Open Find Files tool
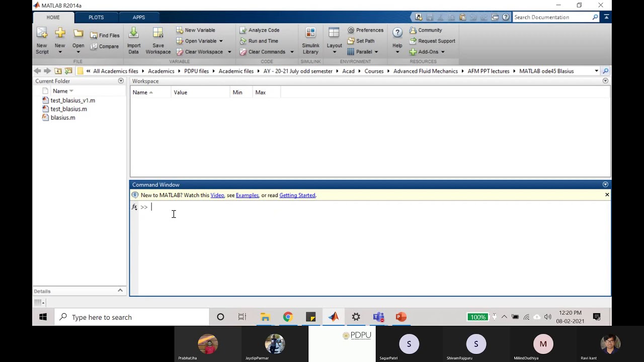Image resolution: width=644 pixels, height=362 pixels. tap(105, 36)
